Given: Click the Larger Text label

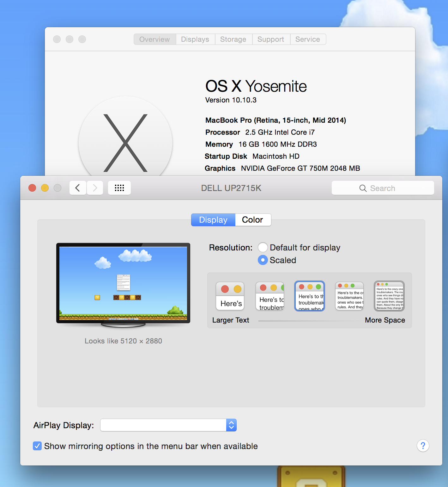Looking at the screenshot, I should (231, 320).
